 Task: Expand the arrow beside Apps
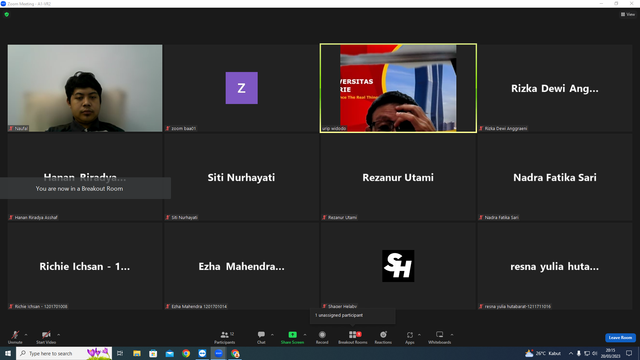(419, 335)
